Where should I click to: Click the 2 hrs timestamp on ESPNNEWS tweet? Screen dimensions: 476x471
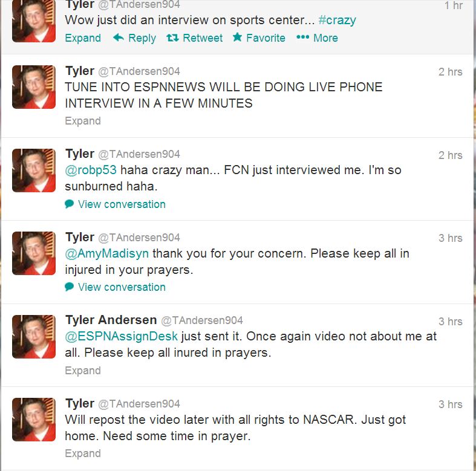pyautogui.click(x=450, y=72)
